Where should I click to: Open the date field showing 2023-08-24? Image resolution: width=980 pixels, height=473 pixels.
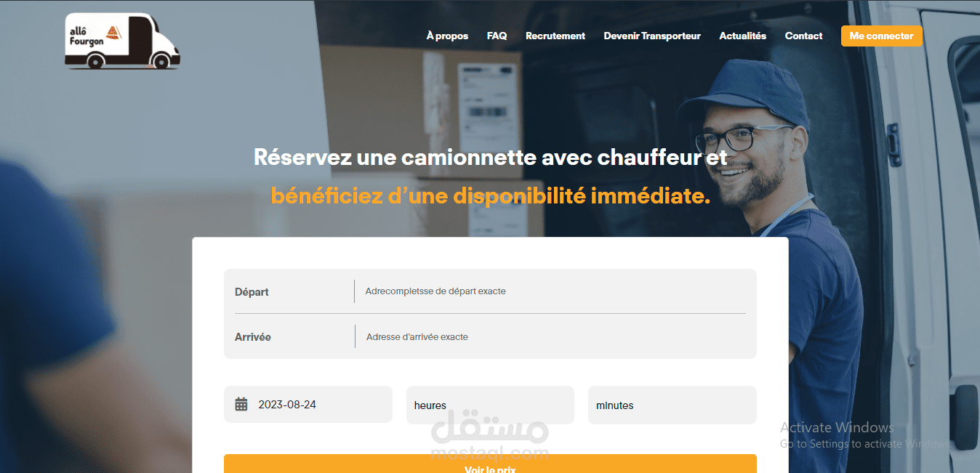coord(308,404)
